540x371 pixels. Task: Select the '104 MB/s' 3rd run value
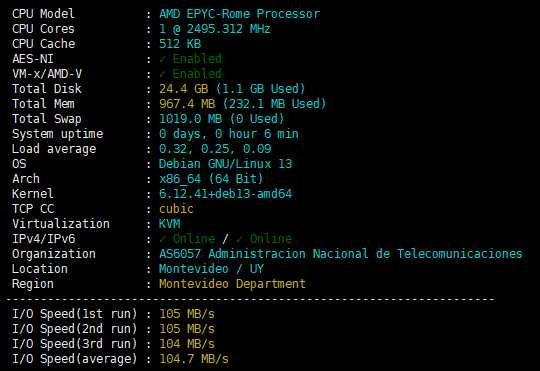point(187,344)
